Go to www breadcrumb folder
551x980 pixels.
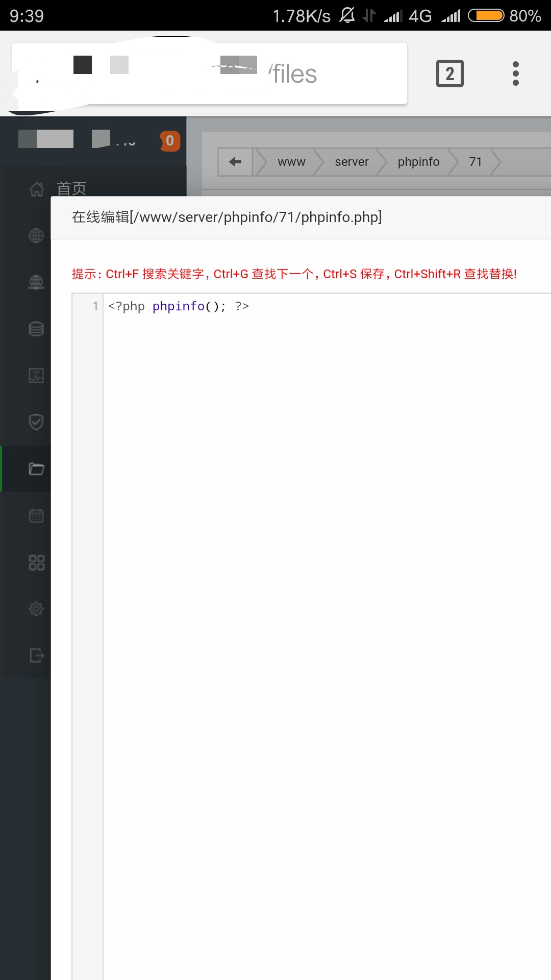(x=291, y=162)
